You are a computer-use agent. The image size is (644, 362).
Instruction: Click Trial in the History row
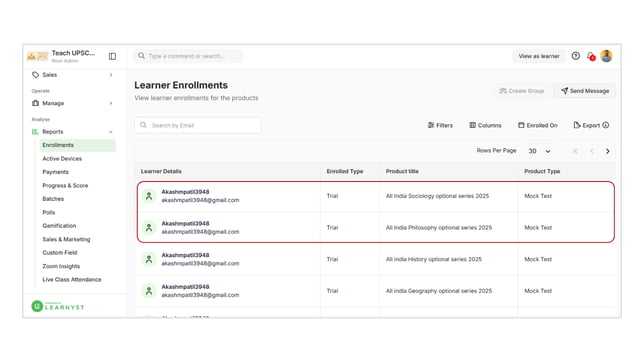click(332, 259)
